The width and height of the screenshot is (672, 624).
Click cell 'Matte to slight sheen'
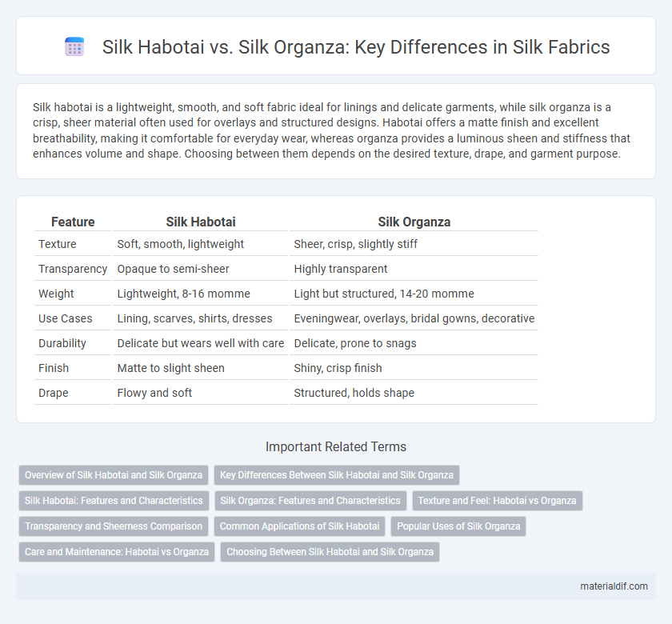201,368
